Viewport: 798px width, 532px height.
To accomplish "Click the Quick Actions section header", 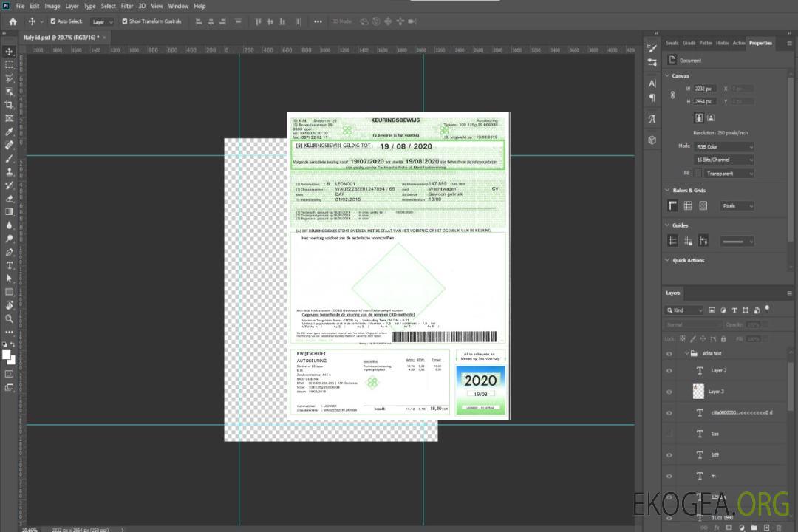I will click(x=688, y=260).
